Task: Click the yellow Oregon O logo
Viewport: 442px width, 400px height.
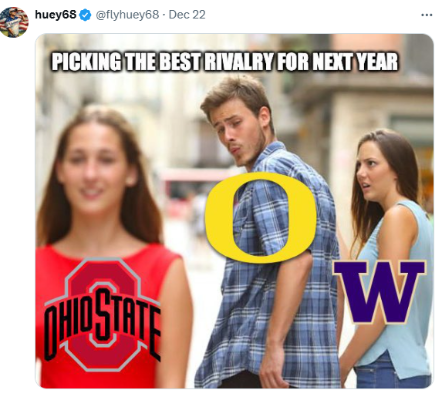Action: pos(260,217)
